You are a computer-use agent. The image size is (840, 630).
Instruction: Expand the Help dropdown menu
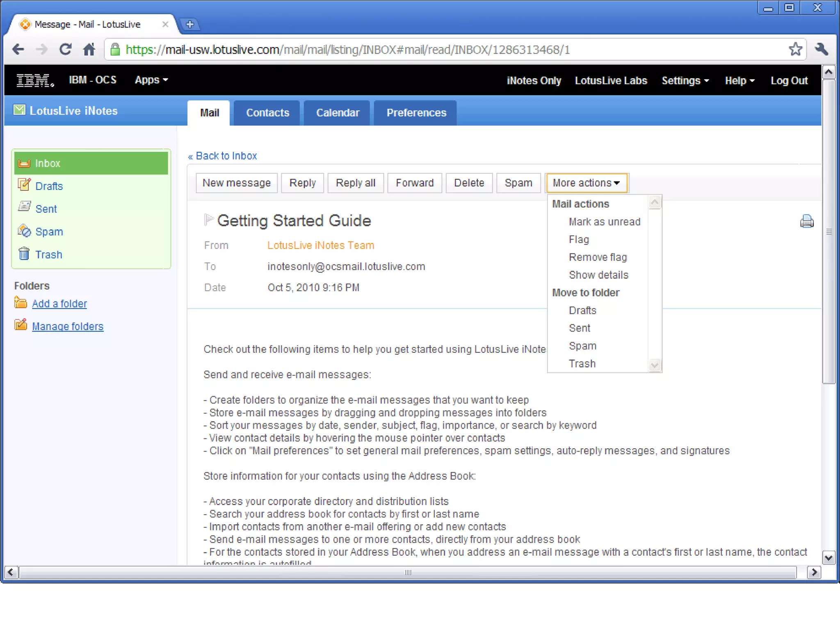(x=740, y=81)
